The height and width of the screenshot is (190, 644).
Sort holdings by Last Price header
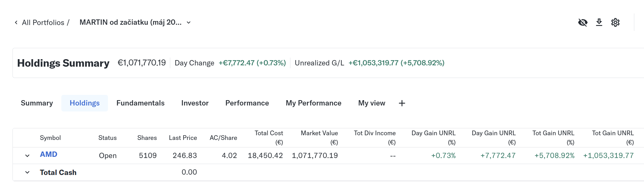[x=183, y=138]
